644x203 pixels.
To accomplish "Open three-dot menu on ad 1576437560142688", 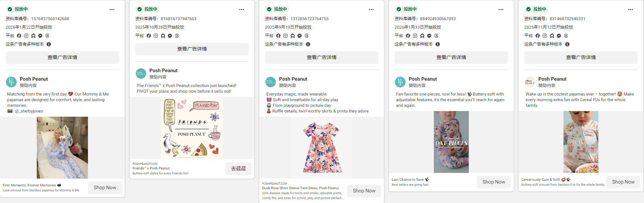I will coord(112,10).
